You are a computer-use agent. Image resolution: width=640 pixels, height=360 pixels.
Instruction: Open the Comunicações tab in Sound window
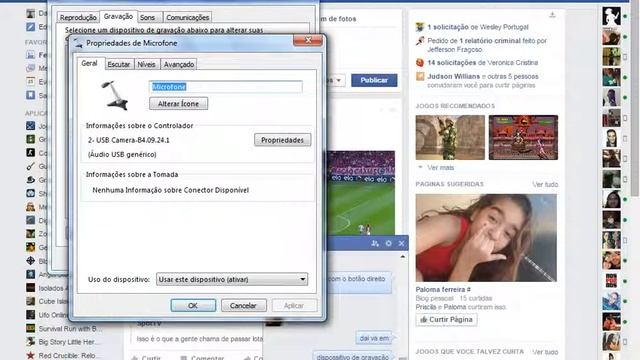pyautogui.click(x=187, y=17)
